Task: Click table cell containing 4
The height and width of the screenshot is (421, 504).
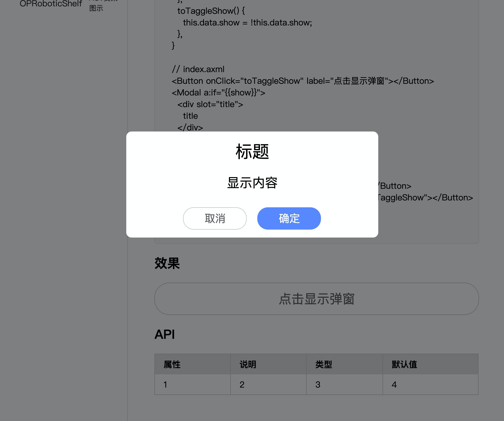Action: (431, 384)
